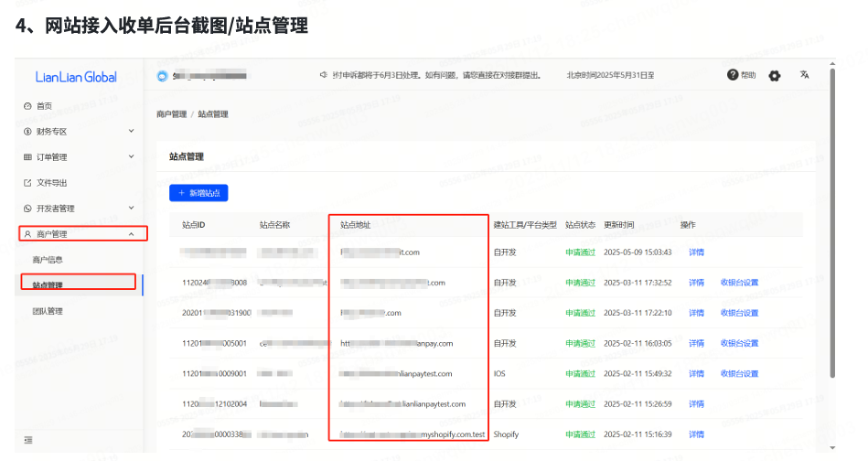Viewport: 868px width, 461px height.
Task: Click the IOS platform type cell
Action: [499, 374]
